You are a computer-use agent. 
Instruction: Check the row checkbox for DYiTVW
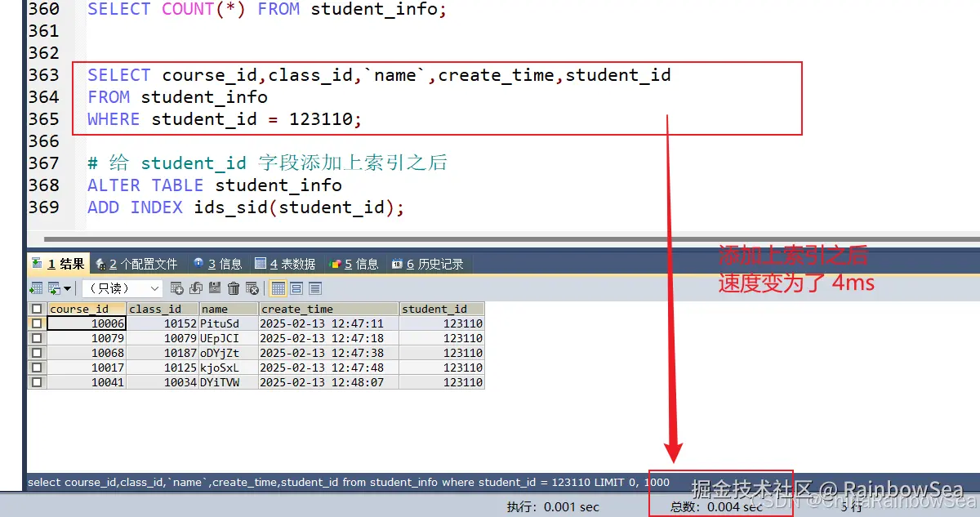[37, 382]
